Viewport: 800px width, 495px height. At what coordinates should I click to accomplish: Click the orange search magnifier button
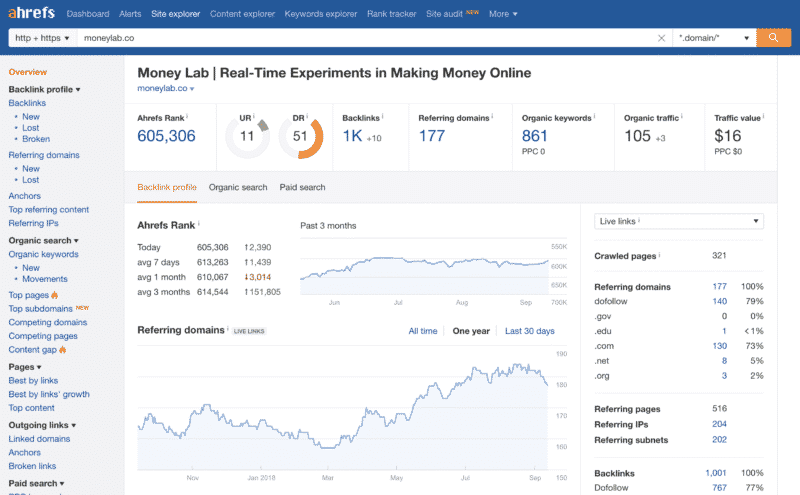(773, 38)
